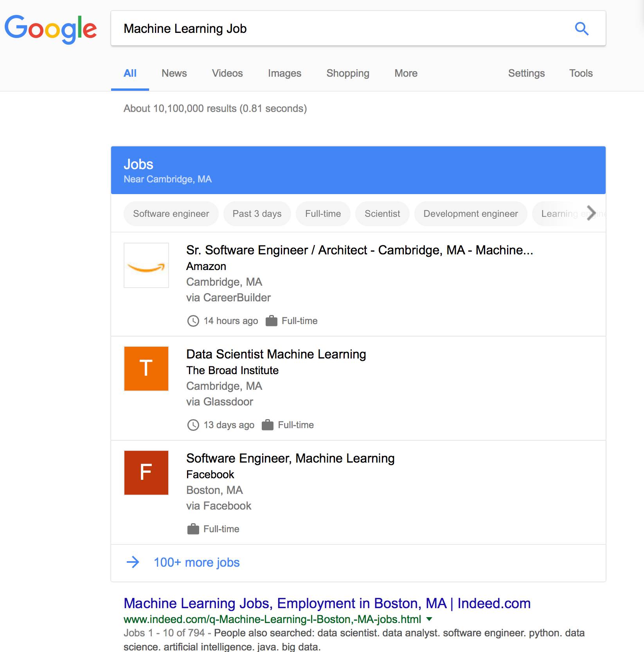Toggle the Full-time filter chip
This screenshot has height=652, width=644.
point(323,214)
